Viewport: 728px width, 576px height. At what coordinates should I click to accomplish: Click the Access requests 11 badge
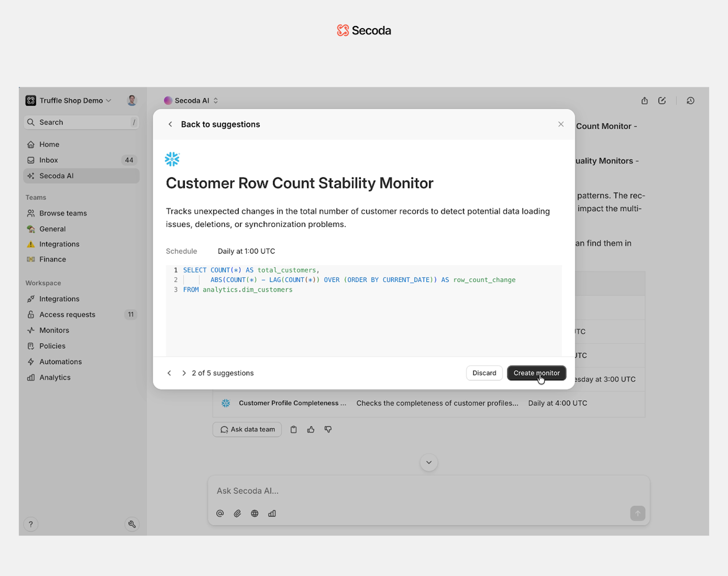tap(131, 315)
